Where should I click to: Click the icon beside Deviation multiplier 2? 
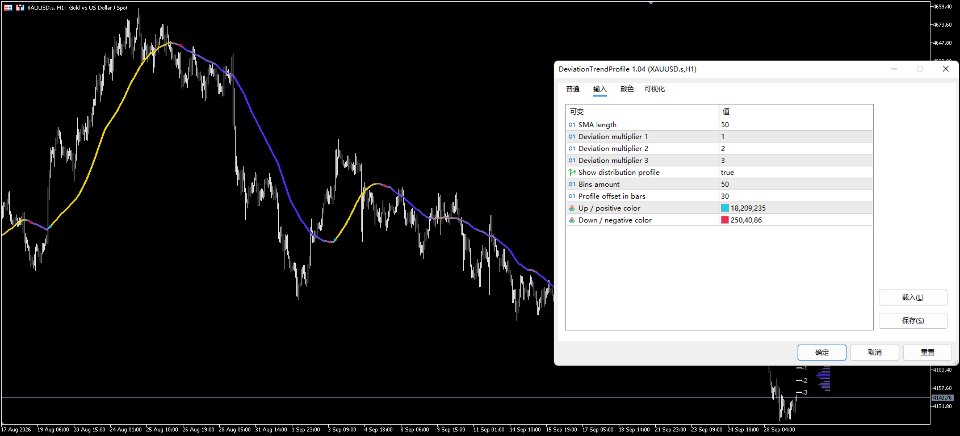click(572, 149)
